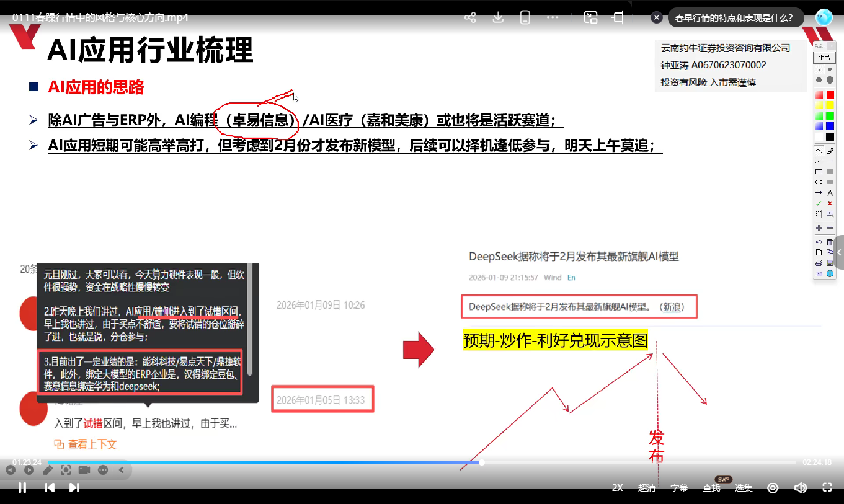
Task: Pick the solid blue color swatch
Action: [x=830, y=126]
